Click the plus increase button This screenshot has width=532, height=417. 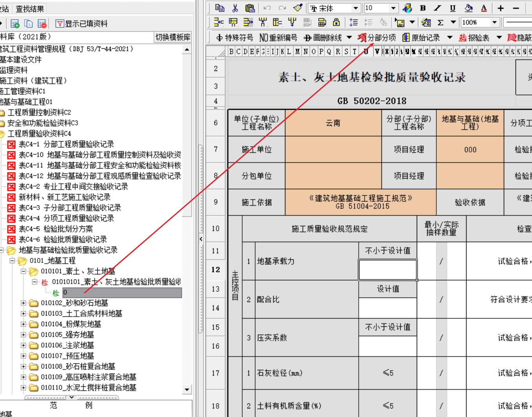[x=501, y=8]
